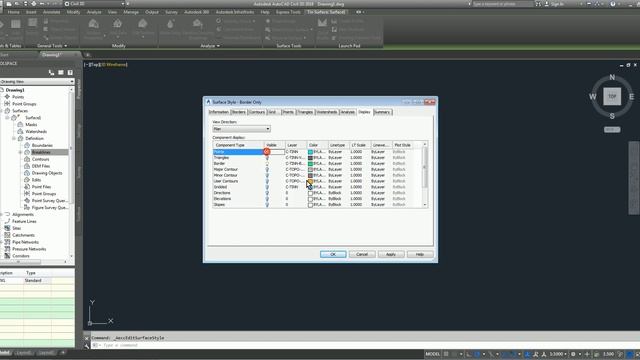This screenshot has height=360, width=640.
Task: Click the Point Files icon in tree
Action: (27, 187)
